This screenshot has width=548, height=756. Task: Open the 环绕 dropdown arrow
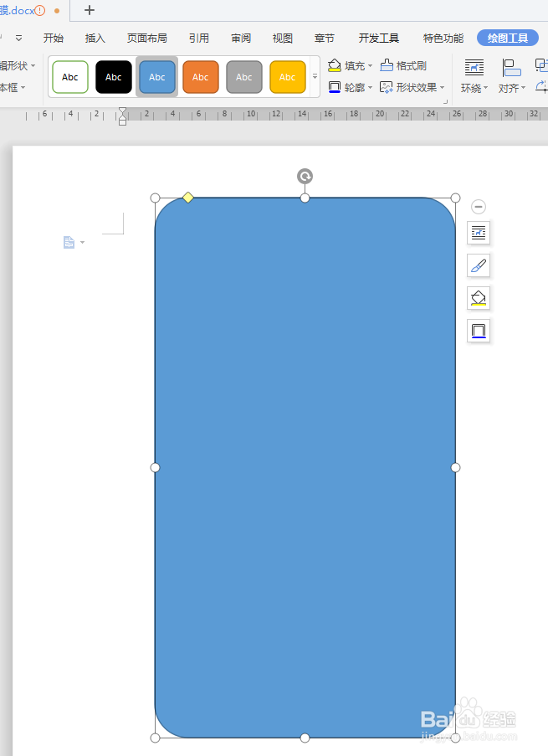coord(485,88)
